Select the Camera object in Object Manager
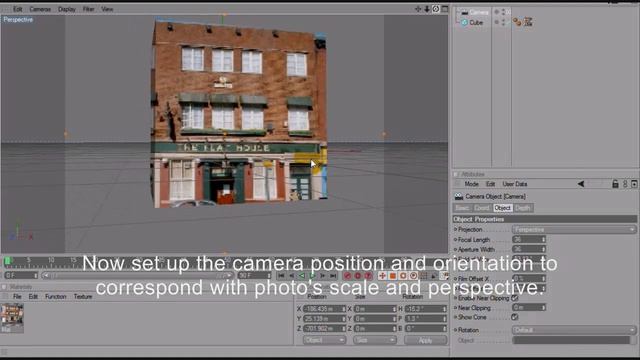This screenshot has height=360, width=640. point(479,12)
